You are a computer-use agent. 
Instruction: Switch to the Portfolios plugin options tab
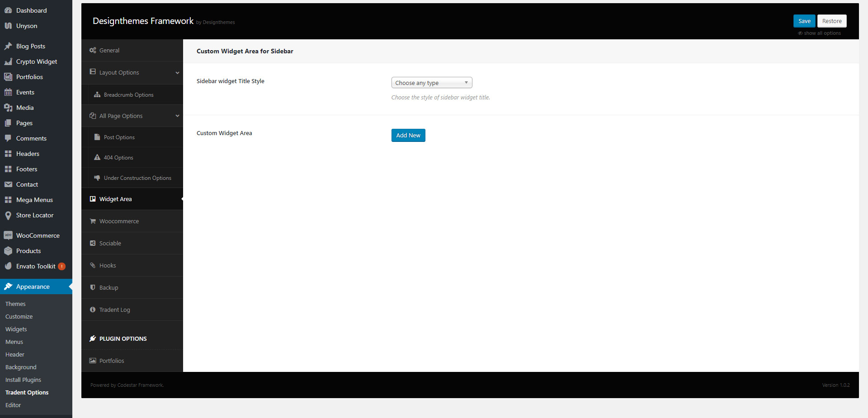pyautogui.click(x=111, y=361)
